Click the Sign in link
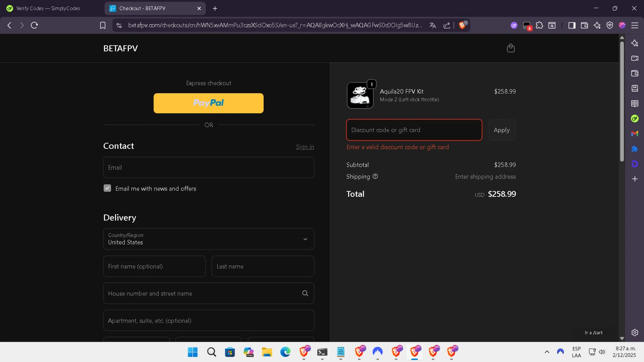Screen dimensions: 644x362 coord(305,147)
